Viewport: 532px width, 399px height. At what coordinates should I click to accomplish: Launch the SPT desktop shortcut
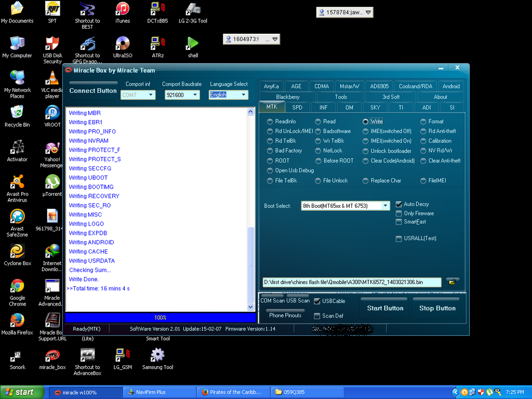(x=52, y=12)
